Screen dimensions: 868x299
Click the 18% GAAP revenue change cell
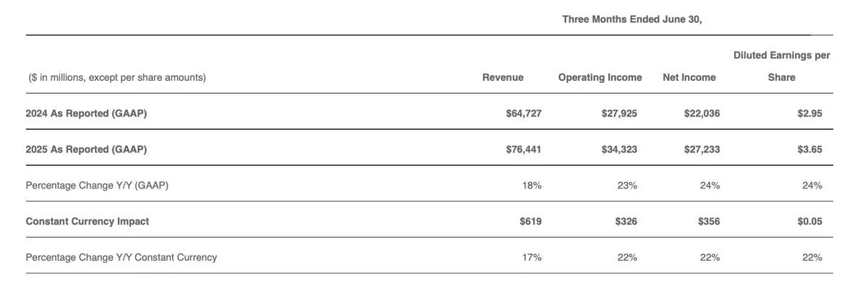point(532,186)
